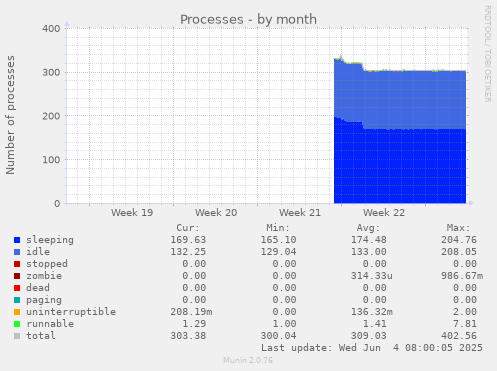
Task: Click sleeping max value 204.76
Action: coord(459,240)
